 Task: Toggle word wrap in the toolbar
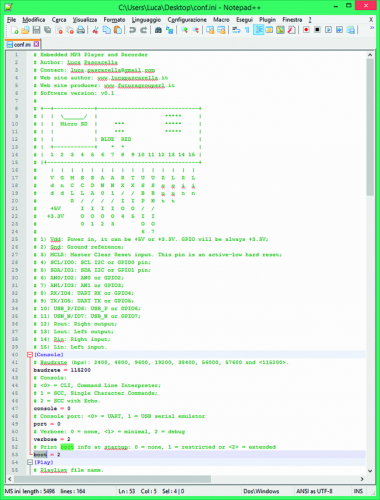236,30
